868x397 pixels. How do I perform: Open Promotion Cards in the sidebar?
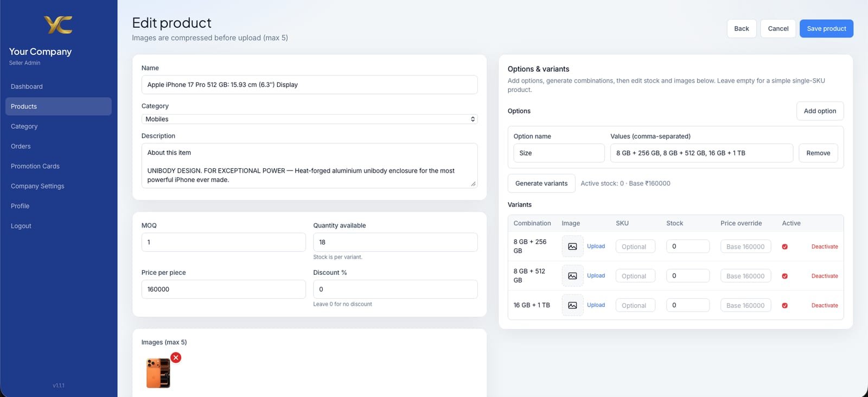pyautogui.click(x=59, y=166)
